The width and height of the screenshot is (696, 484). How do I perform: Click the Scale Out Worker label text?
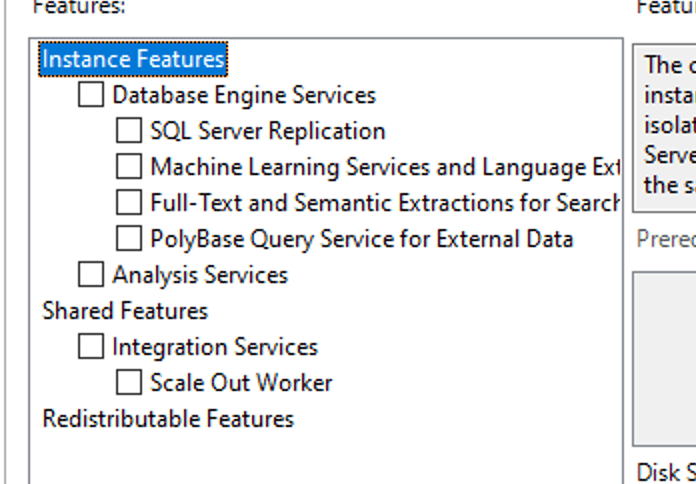(x=241, y=383)
